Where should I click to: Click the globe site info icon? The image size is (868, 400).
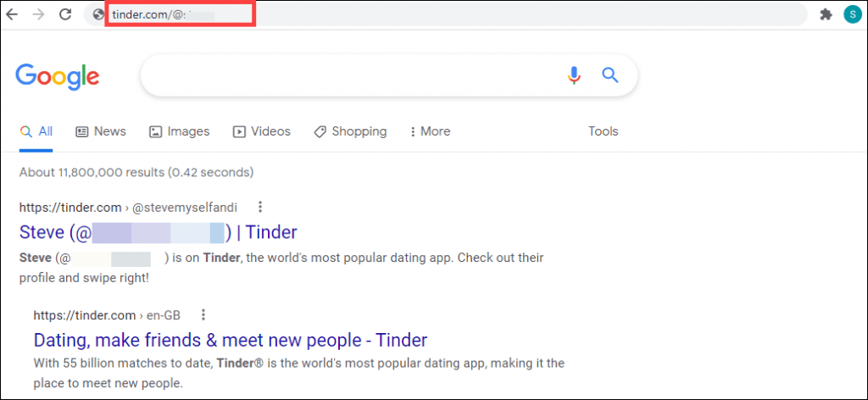[x=99, y=15]
